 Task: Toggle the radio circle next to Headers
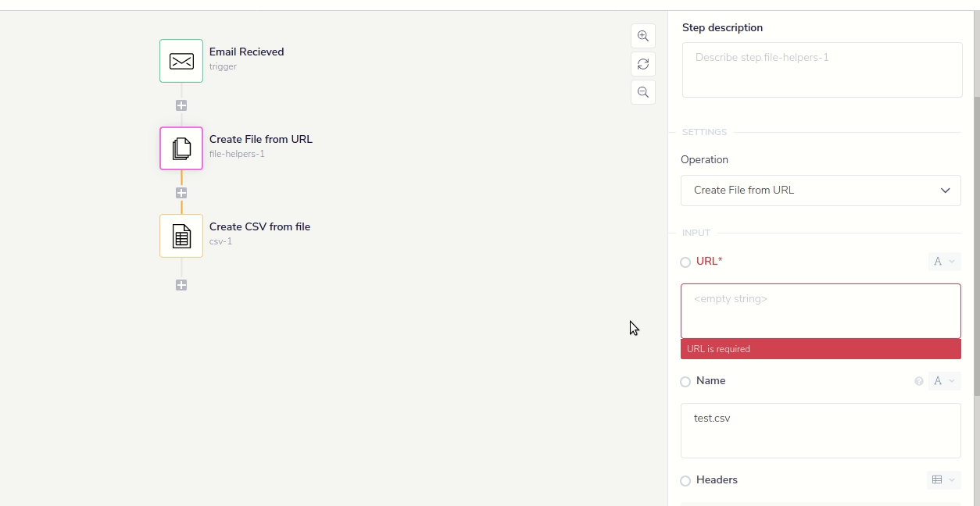click(685, 481)
